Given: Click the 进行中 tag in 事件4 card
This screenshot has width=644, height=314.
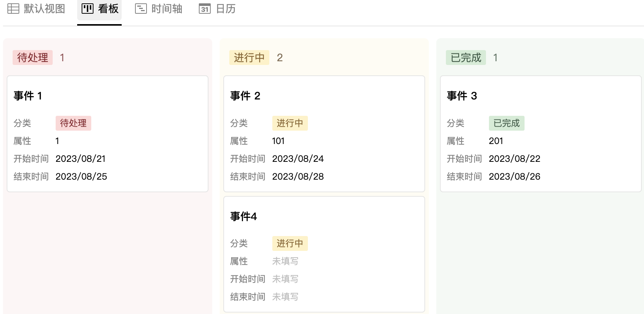Looking at the screenshot, I should (290, 243).
